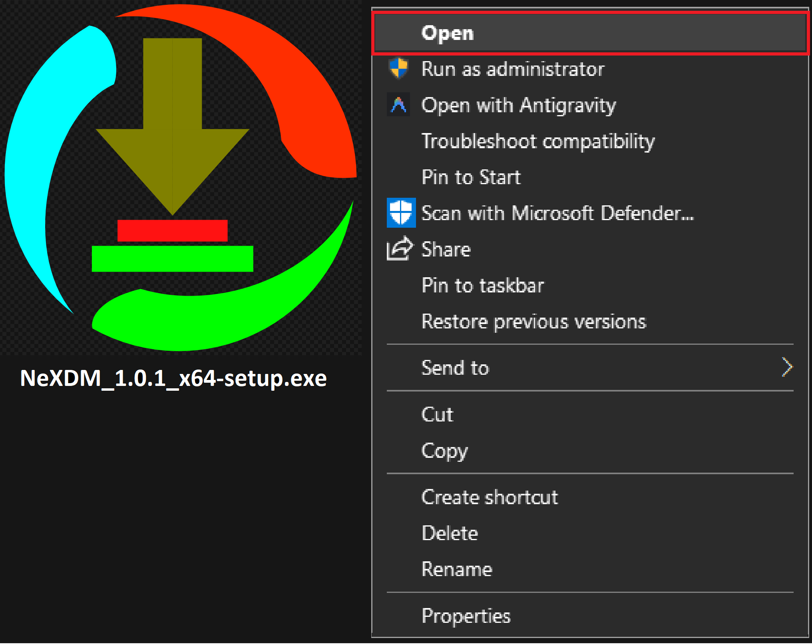Select Pin to Start
The image size is (812, 644).
(471, 177)
